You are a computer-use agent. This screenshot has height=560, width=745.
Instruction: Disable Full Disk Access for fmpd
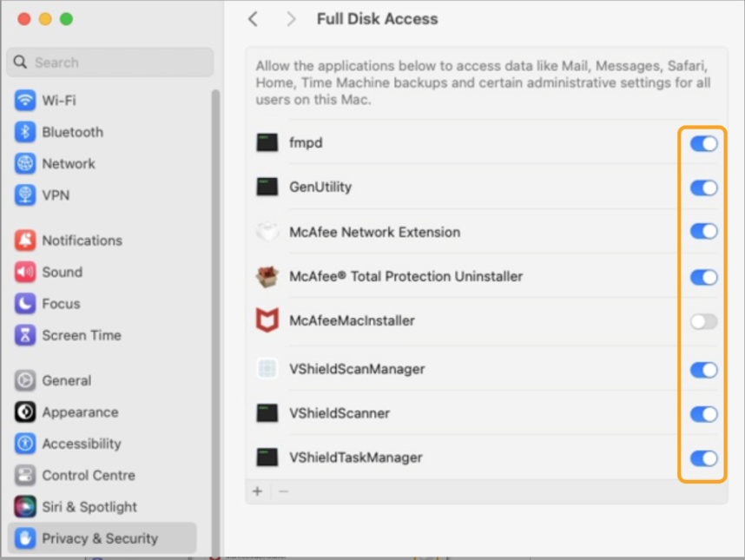(x=703, y=144)
